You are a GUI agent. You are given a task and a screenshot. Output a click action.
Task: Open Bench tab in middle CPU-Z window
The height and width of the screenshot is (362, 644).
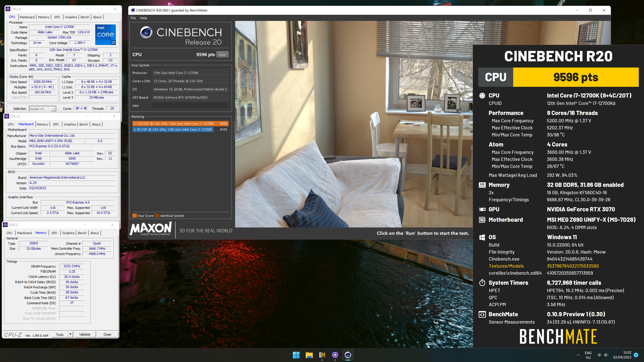point(84,124)
